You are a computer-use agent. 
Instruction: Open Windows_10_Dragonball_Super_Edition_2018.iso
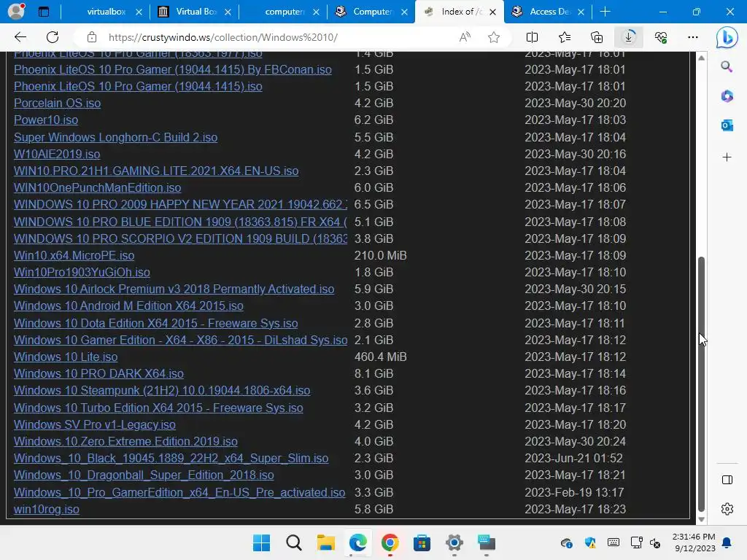point(144,475)
